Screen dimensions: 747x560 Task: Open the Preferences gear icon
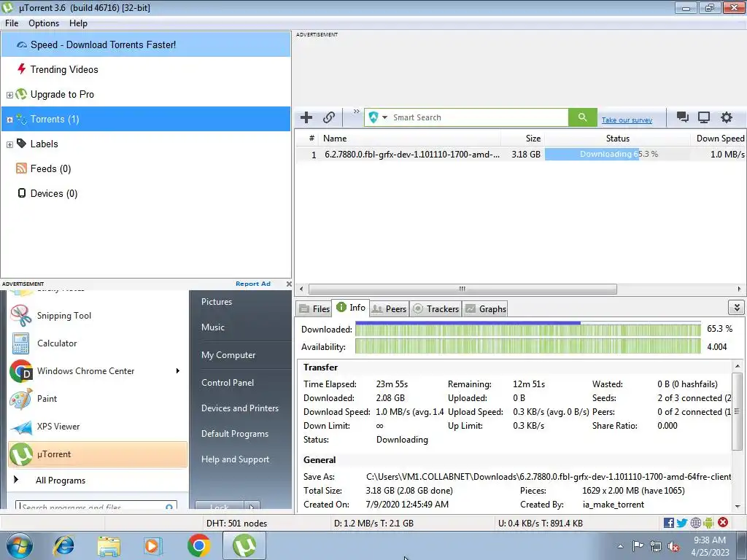(x=726, y=117)
